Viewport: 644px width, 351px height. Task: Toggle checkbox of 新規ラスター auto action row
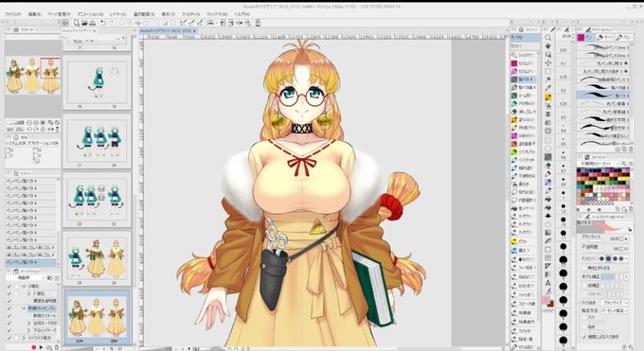click(x=9, y=316)
